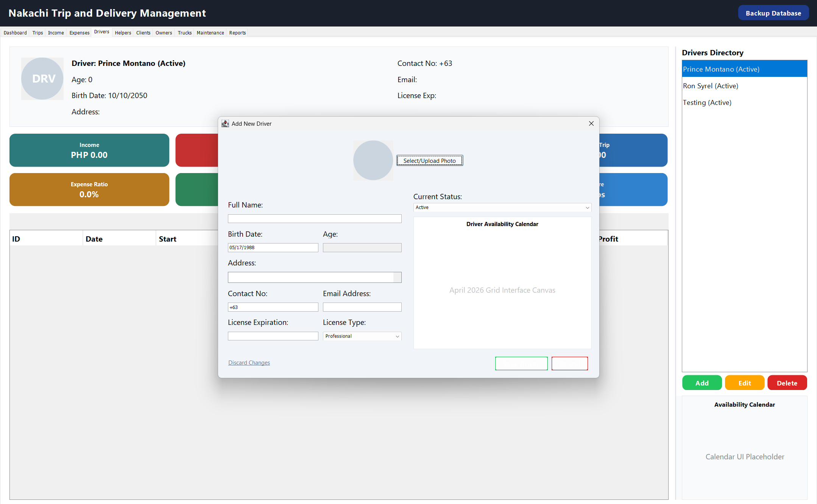Click the Expense Ratio 0.0% card
The height and width of the screenshot is (504, 817).
(89, 190)
